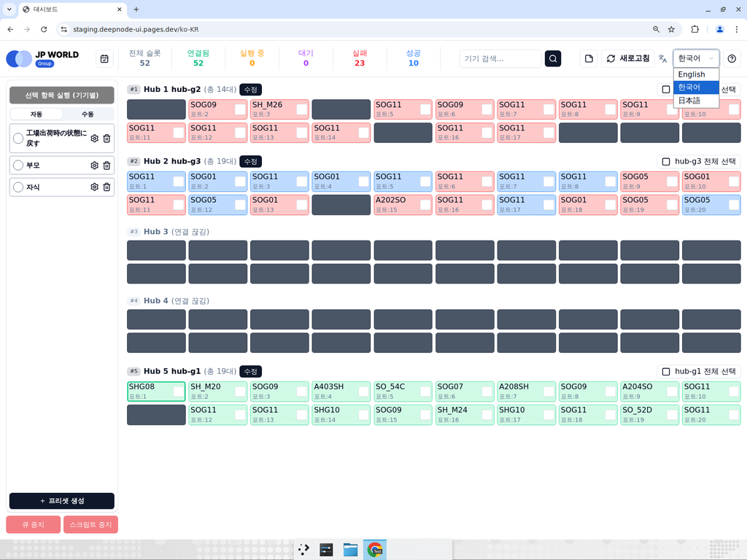Image resolution: width=747 pixels, height=560 pixels.
Task: Delete the 자식 preset with trash icon
Action: pyautogui.click(x=107, y=187)
